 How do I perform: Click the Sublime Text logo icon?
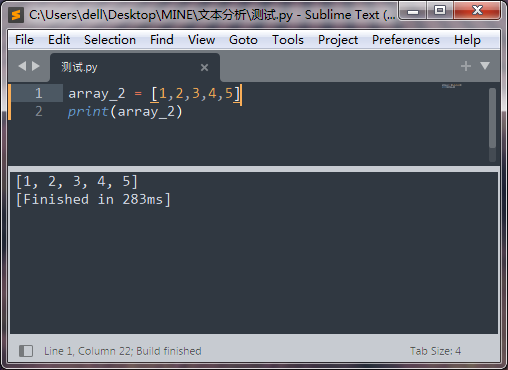pos(16,15)
